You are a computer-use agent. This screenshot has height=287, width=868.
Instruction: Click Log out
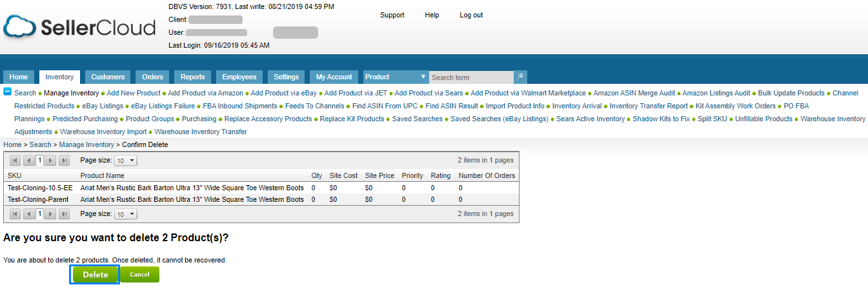(471, 15)
